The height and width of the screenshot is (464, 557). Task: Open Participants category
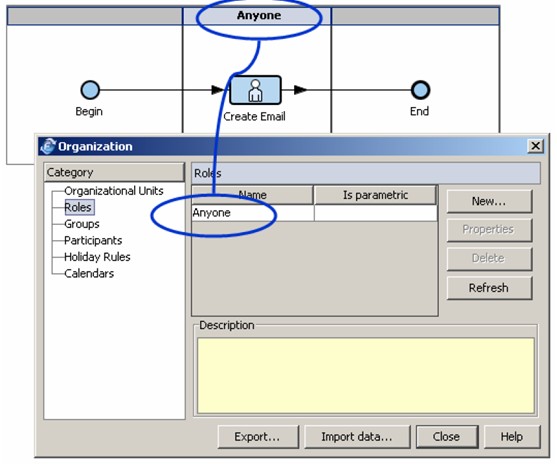[93, 241]
